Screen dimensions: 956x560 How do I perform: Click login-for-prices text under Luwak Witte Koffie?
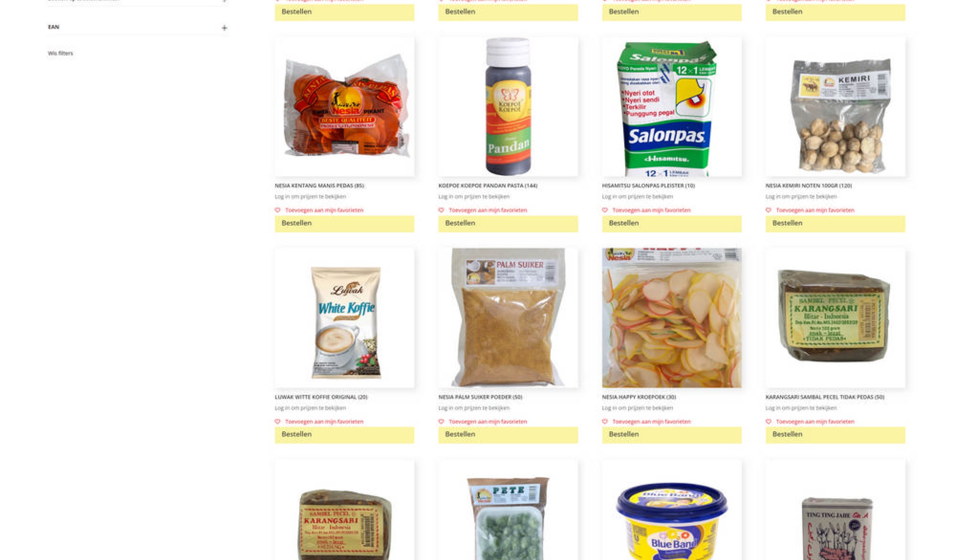pyautogui.click(x=310, y=408)
